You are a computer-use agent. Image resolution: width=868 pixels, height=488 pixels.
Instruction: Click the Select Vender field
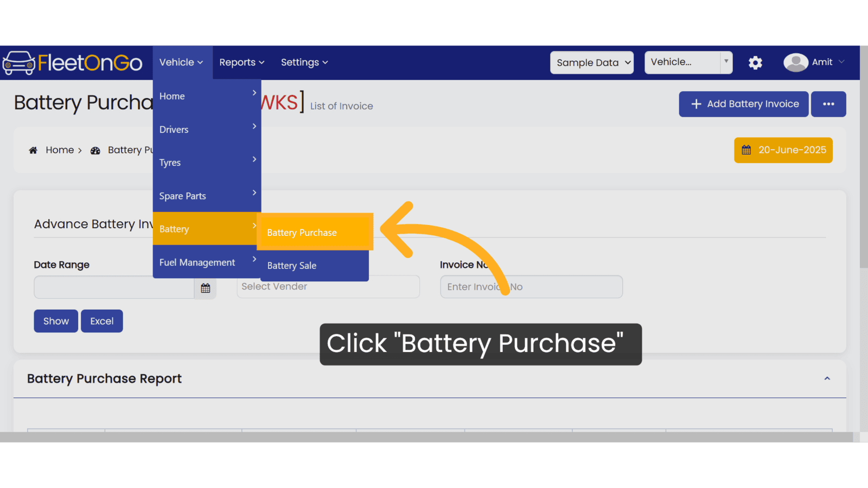pos(328,286)
